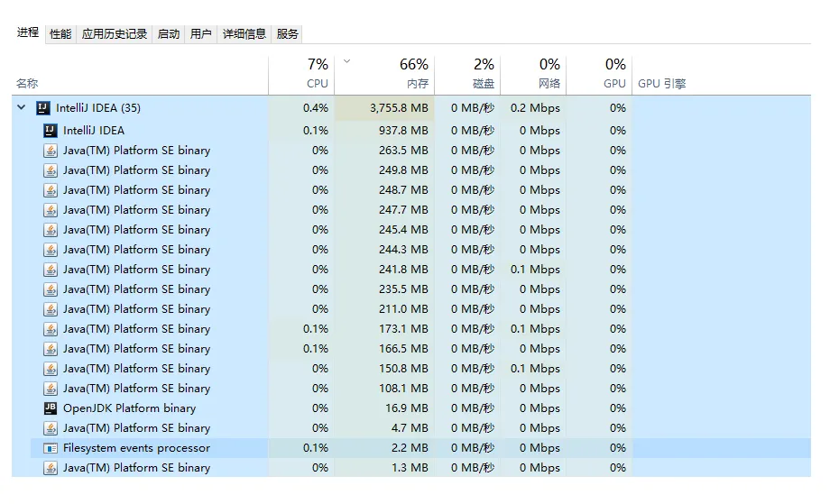The image size is (830, 504).
Task: Click the icon of the 937.8 MB IntelliJ IDEA process
Action: pos(51,130)
